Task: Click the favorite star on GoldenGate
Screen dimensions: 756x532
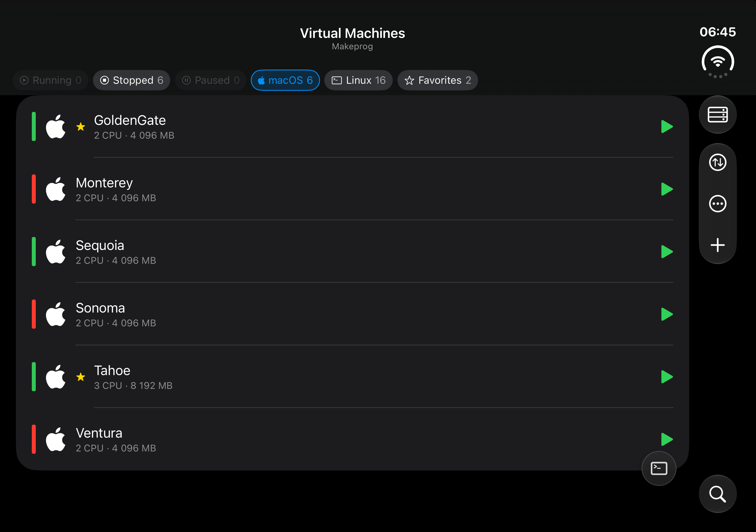Action: [81, 126]
